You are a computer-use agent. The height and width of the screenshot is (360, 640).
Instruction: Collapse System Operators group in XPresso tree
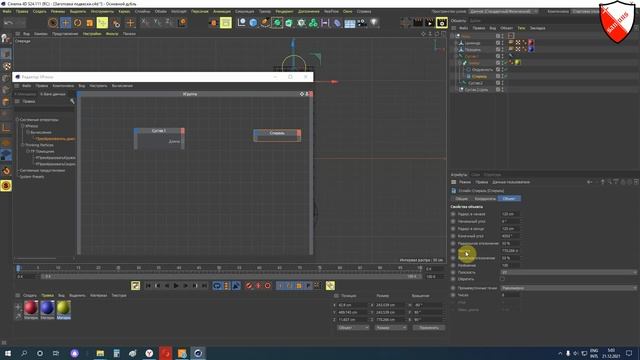18,120
